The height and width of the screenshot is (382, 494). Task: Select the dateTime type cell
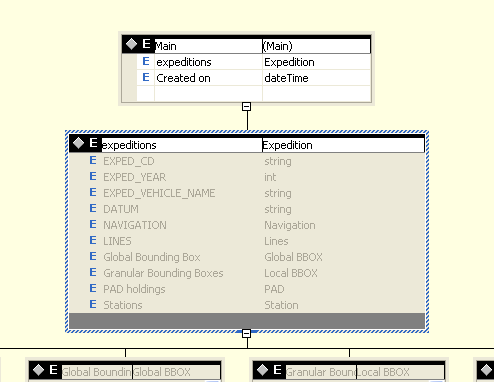316,78
